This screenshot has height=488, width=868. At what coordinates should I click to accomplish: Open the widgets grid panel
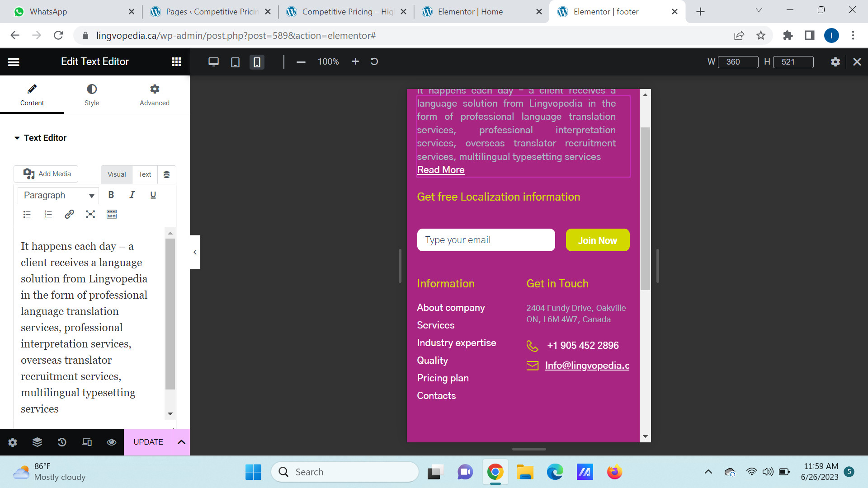(x=176, y=62)
